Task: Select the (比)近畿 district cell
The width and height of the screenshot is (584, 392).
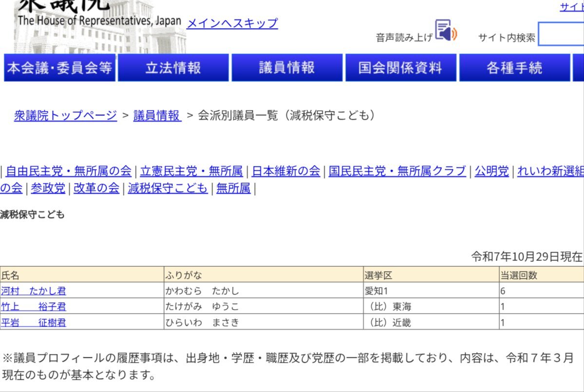Action: click(431, 322)
